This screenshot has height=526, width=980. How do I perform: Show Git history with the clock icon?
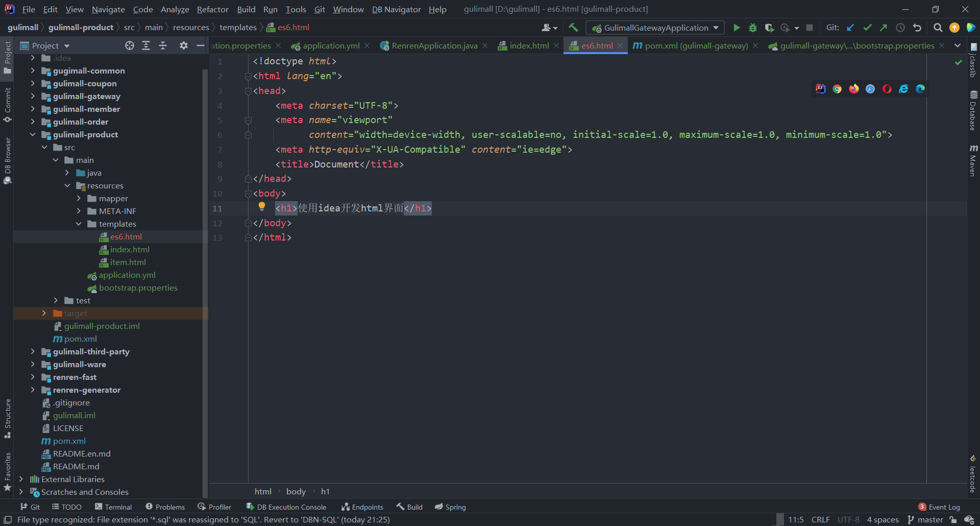[900, 28]
